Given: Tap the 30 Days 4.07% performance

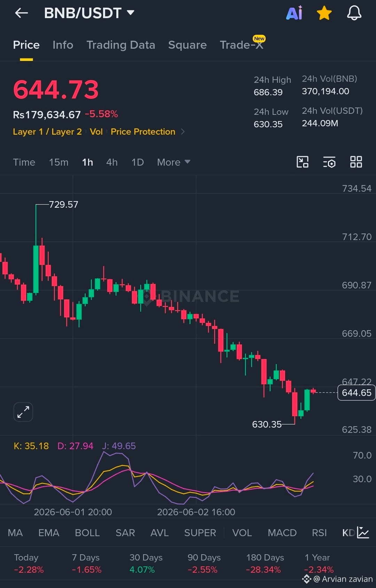Looking at the screenshot, I should (146, 564).
